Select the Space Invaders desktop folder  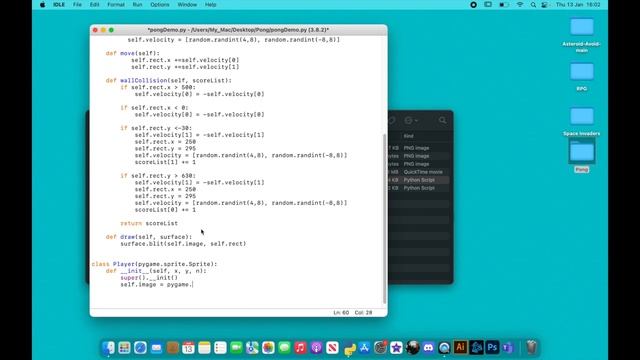[582, 122]
